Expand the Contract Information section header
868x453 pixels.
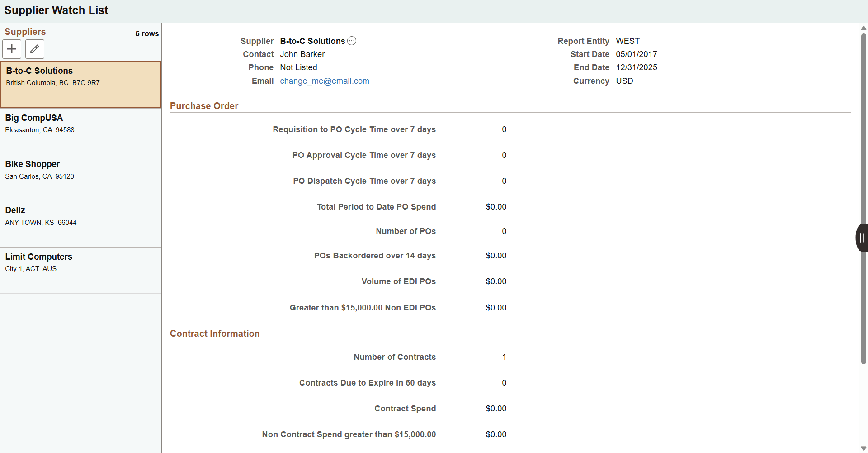[215, 334]
